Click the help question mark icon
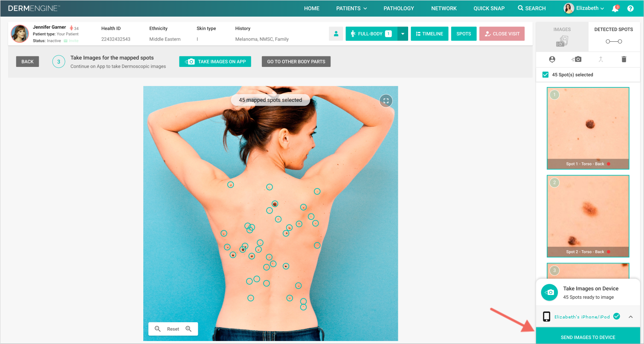Image resolution: width=644 pixels, height=344 pixels. coord(630,9)
